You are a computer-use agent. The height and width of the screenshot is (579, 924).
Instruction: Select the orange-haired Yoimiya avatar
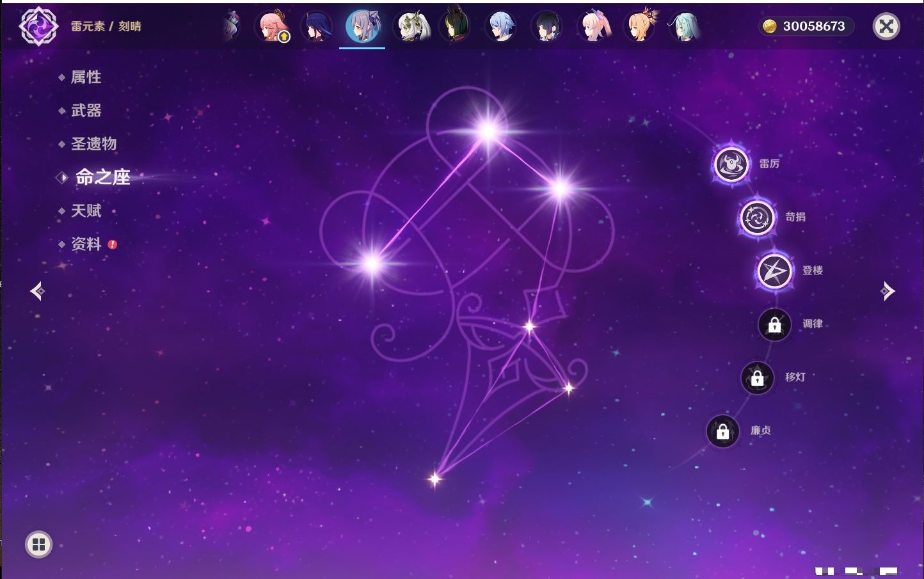tap(640, 26)
